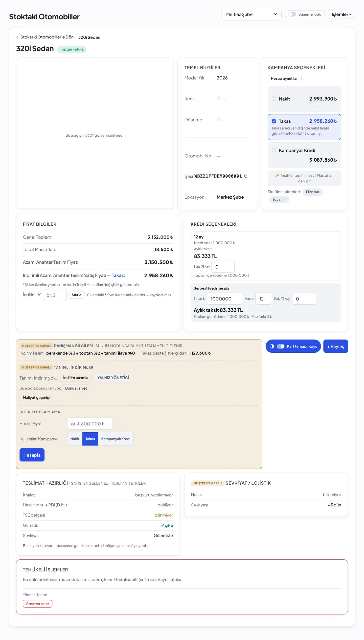Focus Faiz %/ay field in Serbest kredi hesabı
The image size is (364, 640).
click(x=304, y=299)
